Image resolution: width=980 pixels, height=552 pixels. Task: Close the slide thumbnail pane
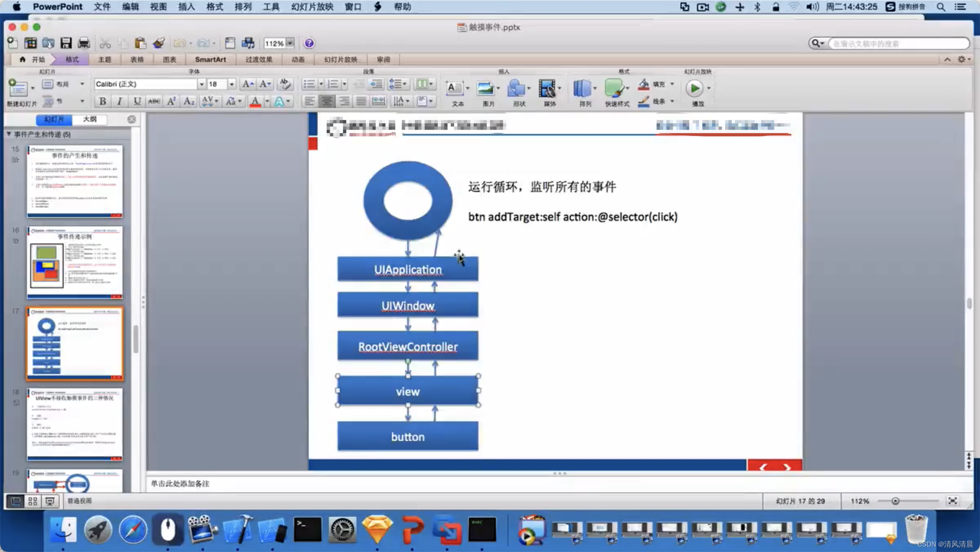pos(131,119)
